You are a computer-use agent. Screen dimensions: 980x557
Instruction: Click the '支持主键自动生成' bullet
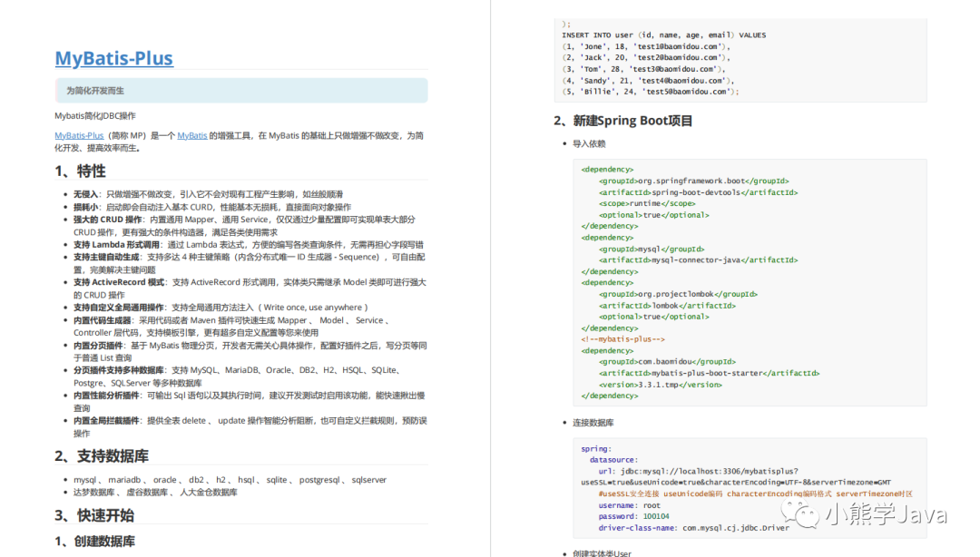(x=250, y=263)
